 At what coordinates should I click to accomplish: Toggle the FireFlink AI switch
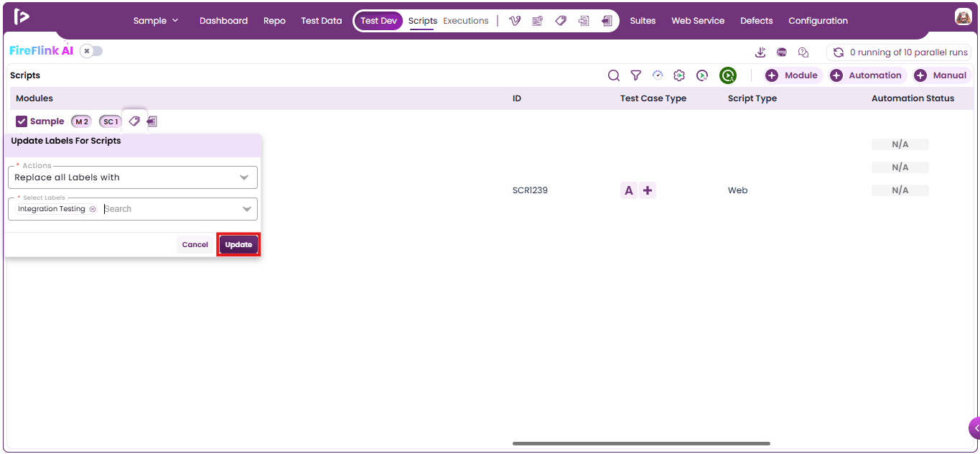pyautogui.click(x=91, y=51)
